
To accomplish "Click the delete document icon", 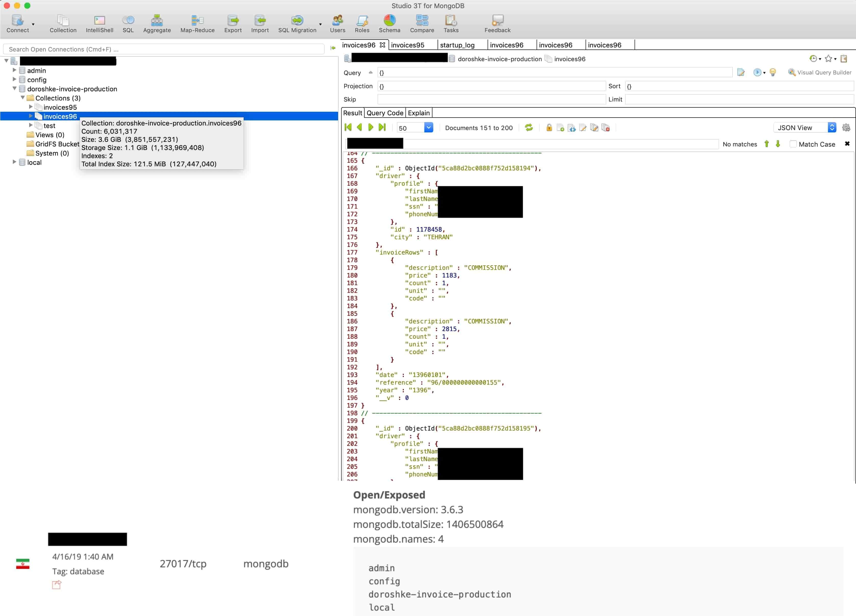I will 606,128.
